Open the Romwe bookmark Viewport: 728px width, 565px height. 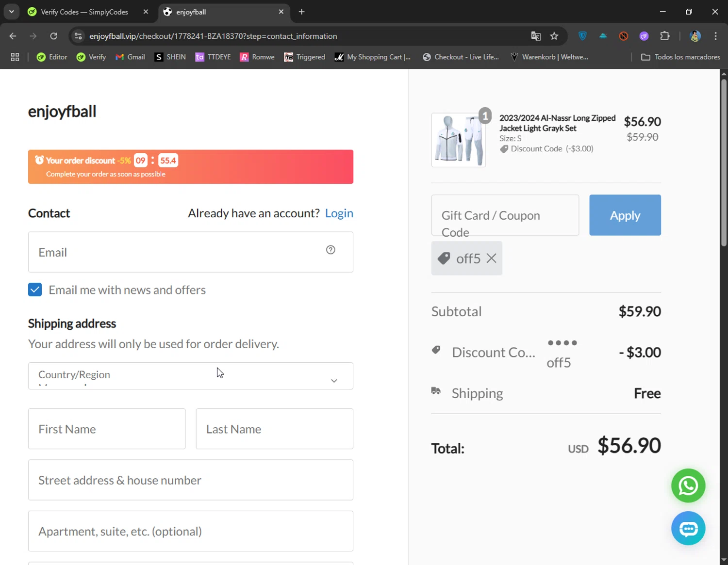pos(257,57)
